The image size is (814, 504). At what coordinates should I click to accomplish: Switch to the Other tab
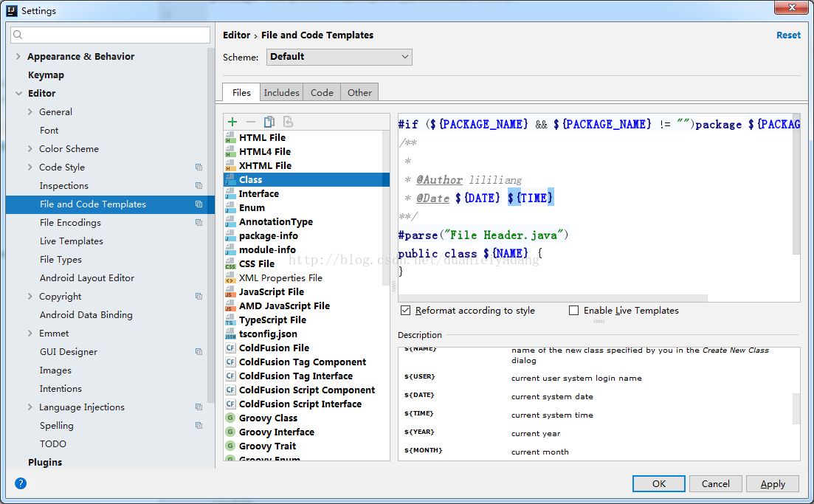point(359,92)
